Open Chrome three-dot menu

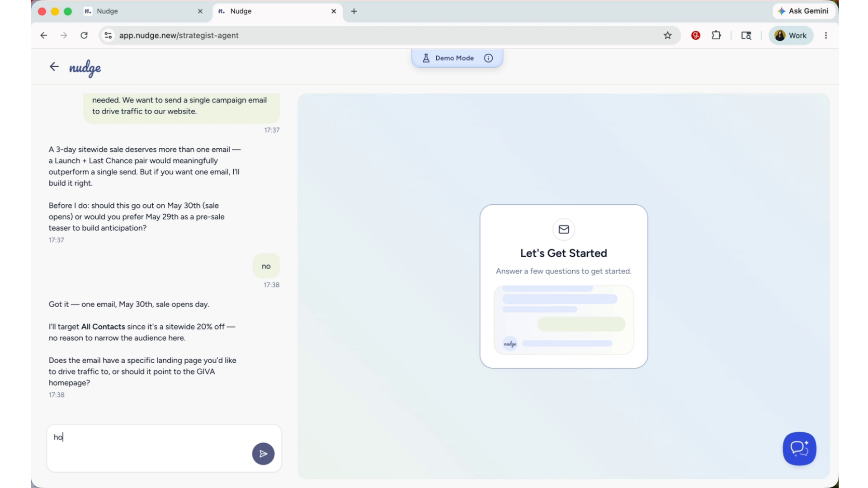click(826, 35)
